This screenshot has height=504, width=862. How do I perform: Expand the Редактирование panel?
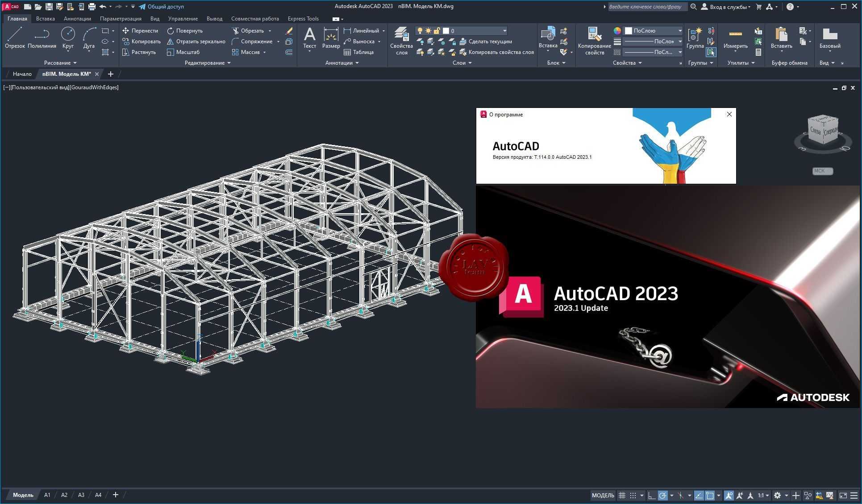208,63
